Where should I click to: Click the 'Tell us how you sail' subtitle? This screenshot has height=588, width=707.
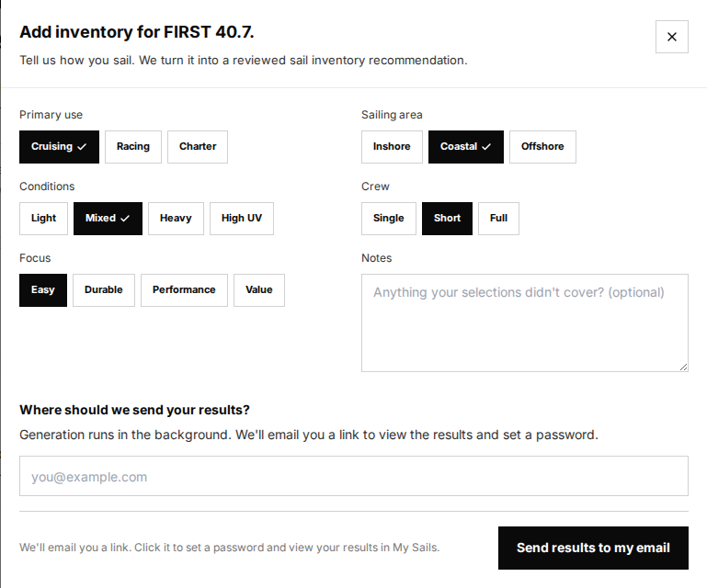244,61
